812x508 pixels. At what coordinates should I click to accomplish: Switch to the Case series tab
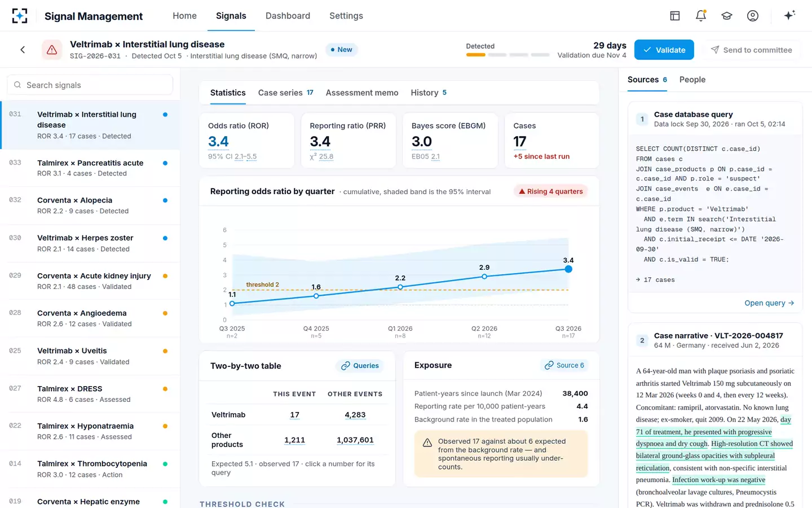pos(285,93)
